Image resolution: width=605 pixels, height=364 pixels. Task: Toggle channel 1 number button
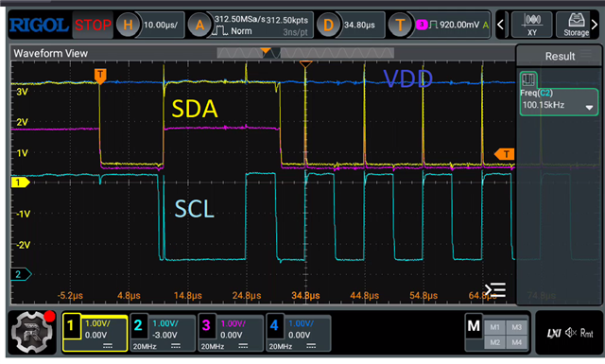pos(71,326)
